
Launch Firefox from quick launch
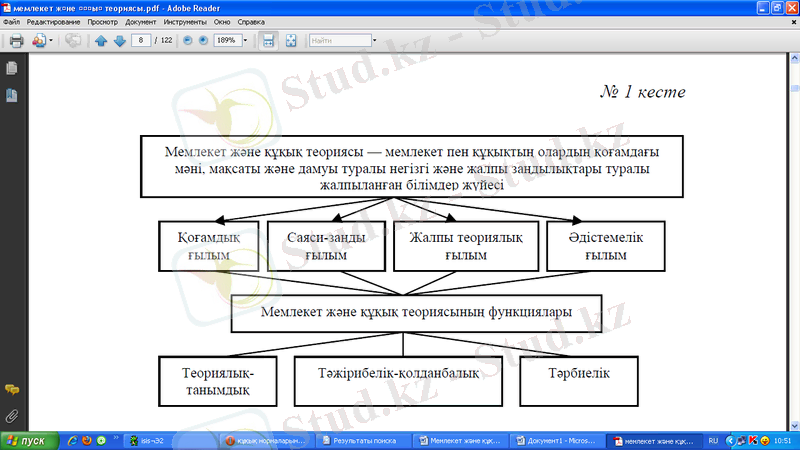click(87, 441)
